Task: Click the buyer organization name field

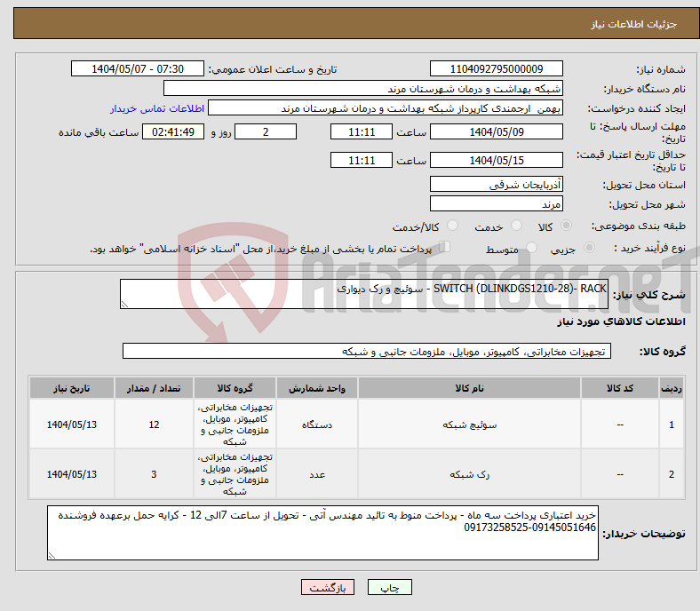Action: coord(363,89)
